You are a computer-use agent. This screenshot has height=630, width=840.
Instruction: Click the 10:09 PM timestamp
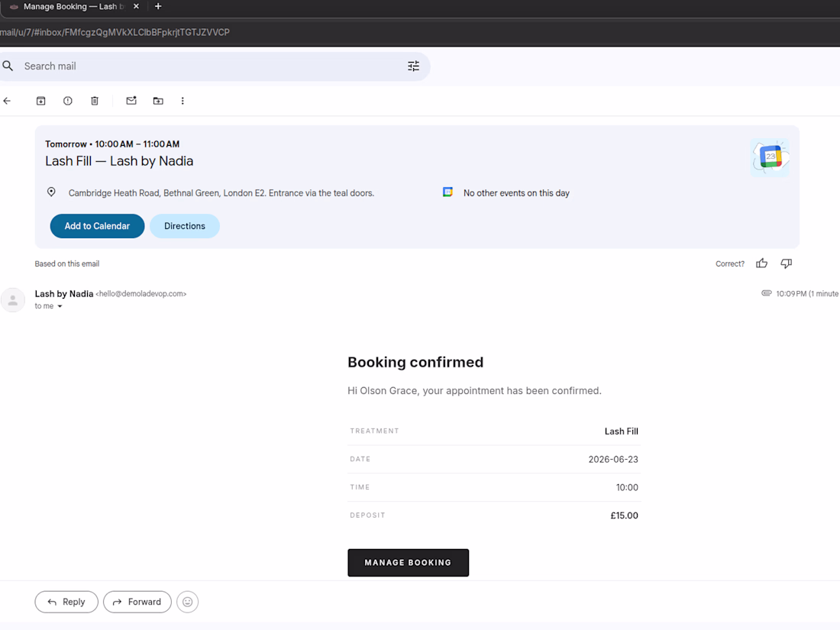point(807,293)
